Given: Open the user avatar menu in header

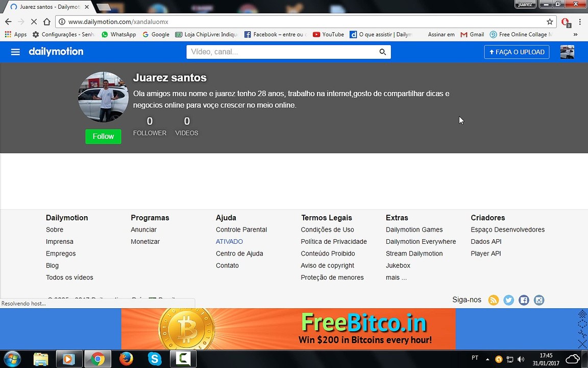Looking at the screenshot, I should pyautogui.click(x=567, y=52).
